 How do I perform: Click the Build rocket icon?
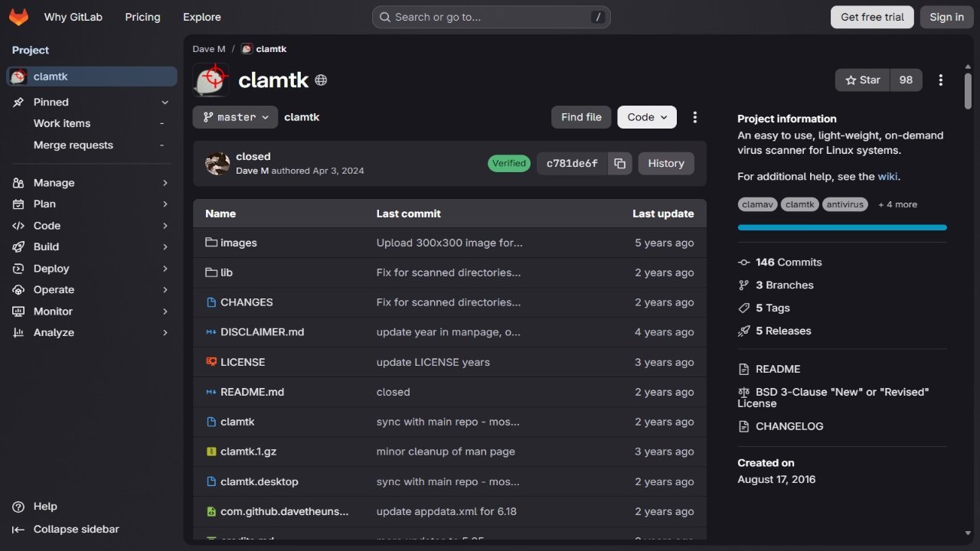pyautogui.click(x=18, y=247)
